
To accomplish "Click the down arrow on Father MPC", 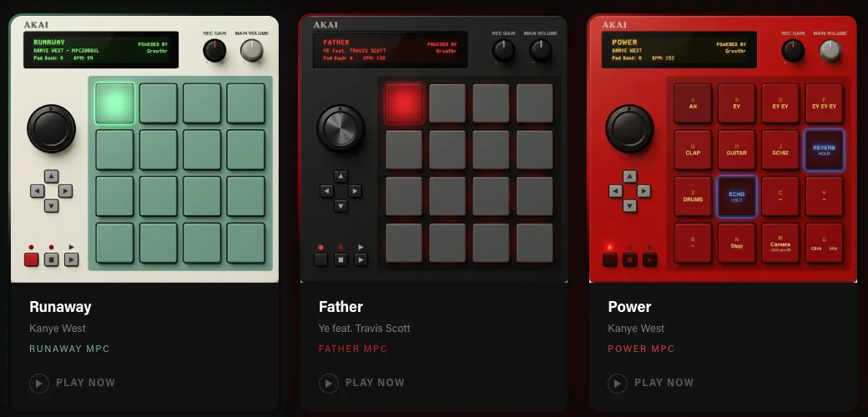I will coord(341,205).
